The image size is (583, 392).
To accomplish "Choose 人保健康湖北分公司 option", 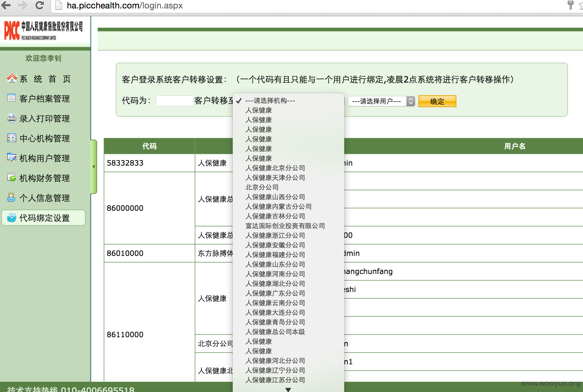I will click(x=288, y=284).
